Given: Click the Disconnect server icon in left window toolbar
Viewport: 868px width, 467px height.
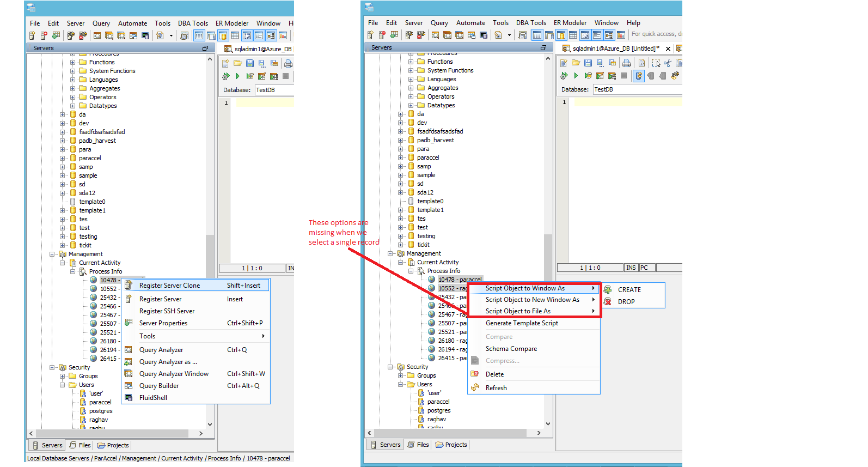Looking at the screenshot, I should pos(83,35).
